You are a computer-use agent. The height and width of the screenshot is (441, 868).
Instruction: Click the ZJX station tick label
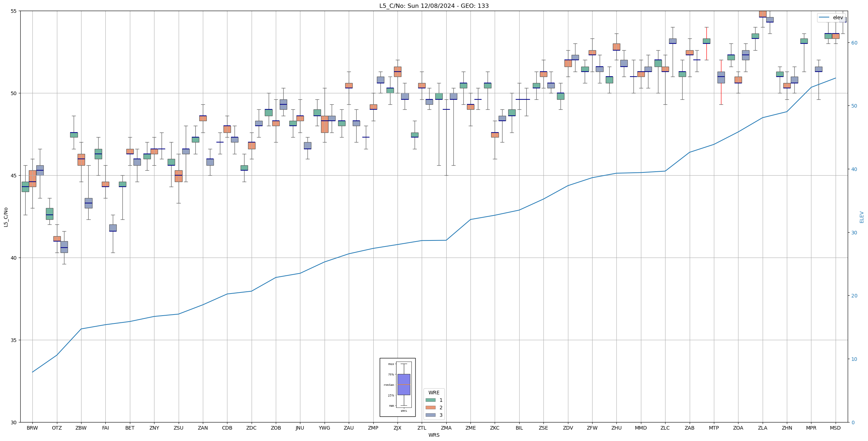click(398, 428)
